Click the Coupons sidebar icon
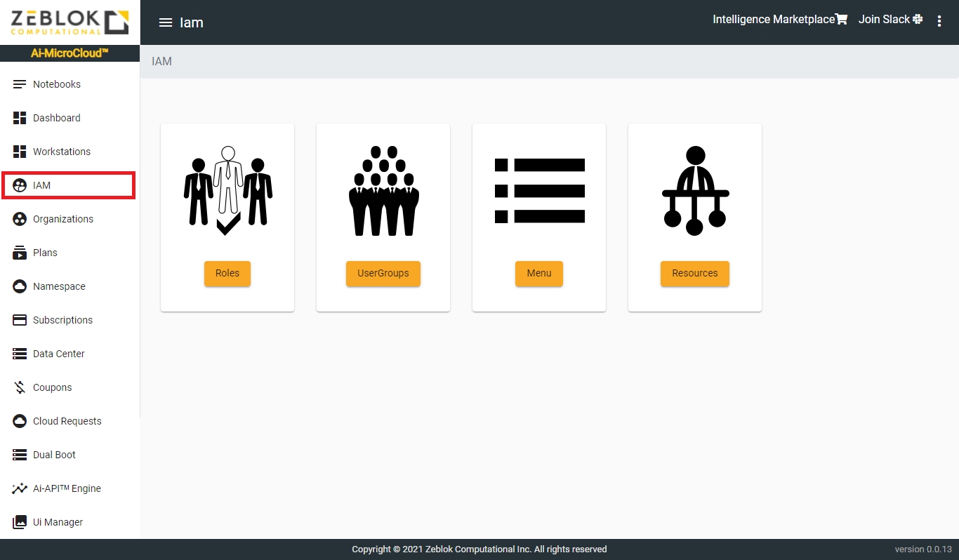 tap(20, 387)
